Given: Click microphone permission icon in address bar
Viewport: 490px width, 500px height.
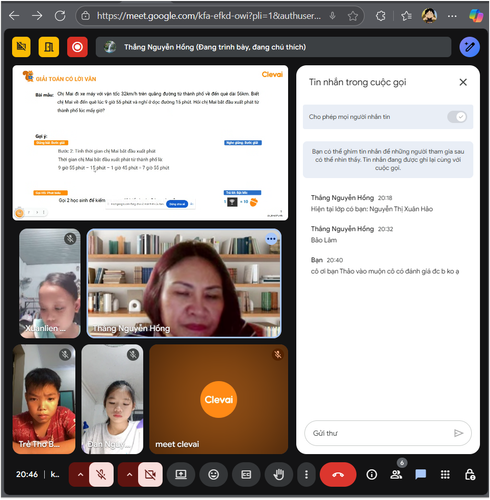Looking at the screenshot, I should click(x=332, y=16).
